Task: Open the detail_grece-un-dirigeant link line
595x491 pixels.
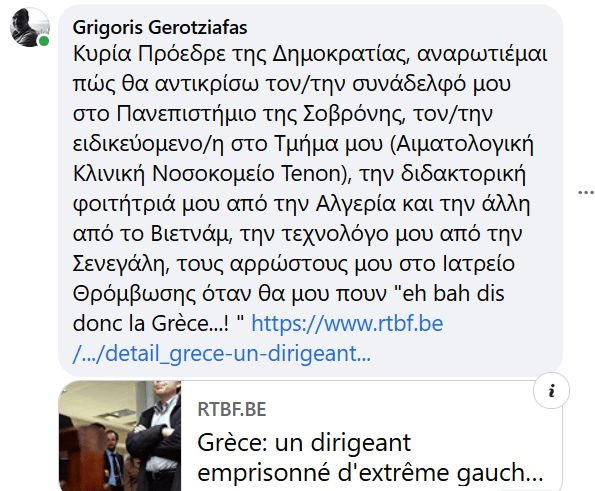Action: tap(222, 354)
